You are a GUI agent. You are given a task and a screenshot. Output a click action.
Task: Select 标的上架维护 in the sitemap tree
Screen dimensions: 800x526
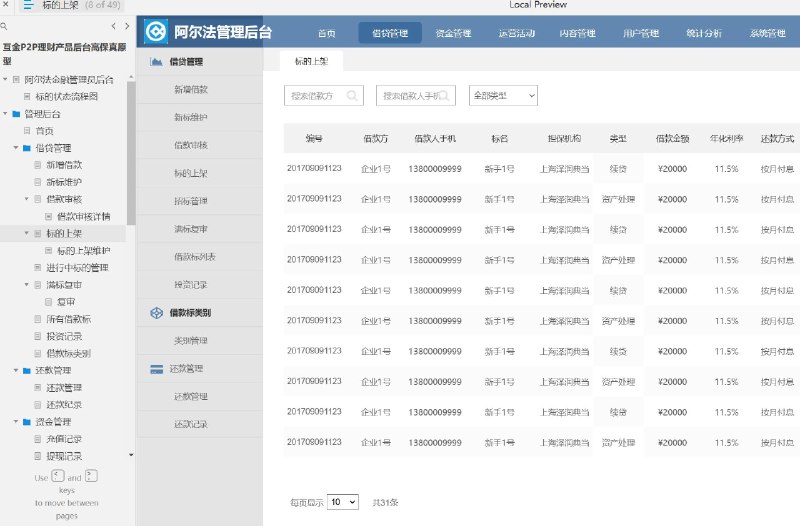pos(83,251)
